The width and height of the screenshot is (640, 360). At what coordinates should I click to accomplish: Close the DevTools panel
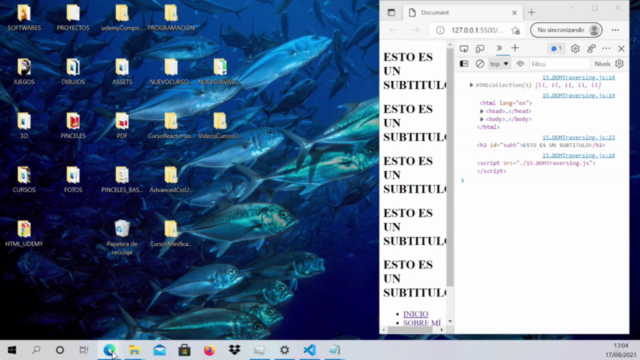tap(621, 49)
